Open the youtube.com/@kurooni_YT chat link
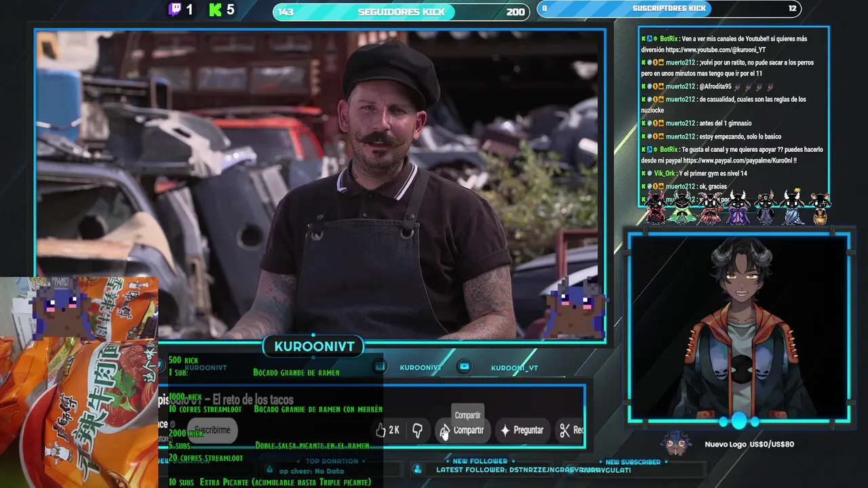The image size is (868, 488). 715,50
